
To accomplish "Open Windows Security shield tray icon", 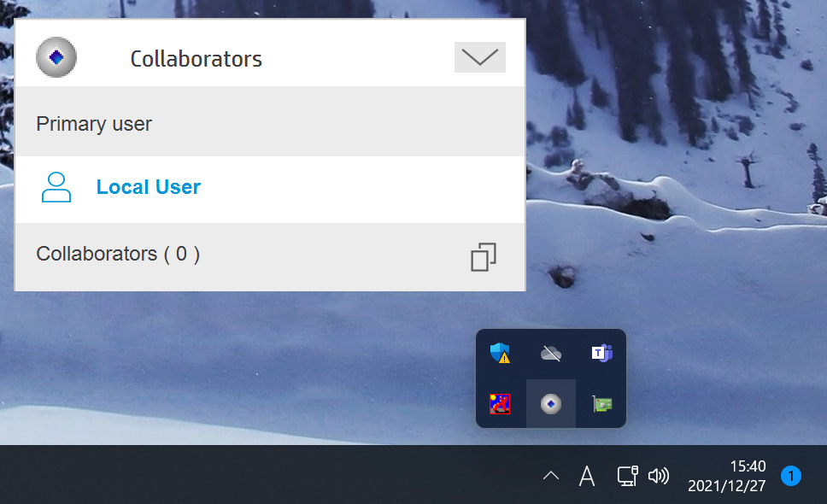I will click(500, 353).
